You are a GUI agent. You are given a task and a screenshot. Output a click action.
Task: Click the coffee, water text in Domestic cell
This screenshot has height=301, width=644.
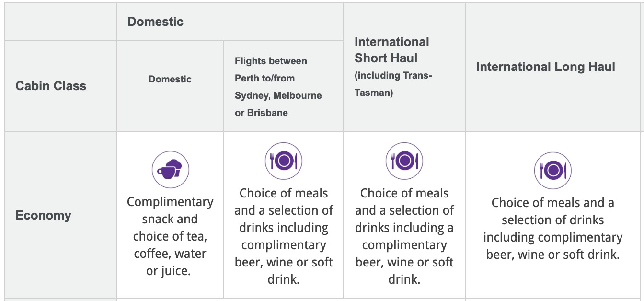[x=170, y=254]
